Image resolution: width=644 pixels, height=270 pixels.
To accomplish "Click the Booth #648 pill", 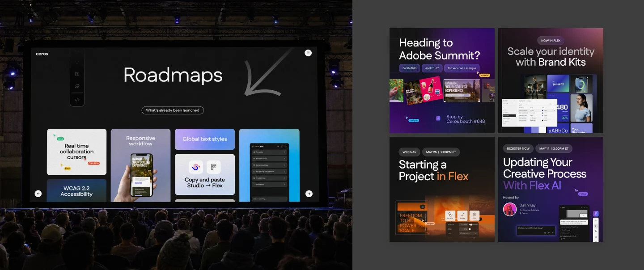I will pyautogui.click(x=409, y=68).
